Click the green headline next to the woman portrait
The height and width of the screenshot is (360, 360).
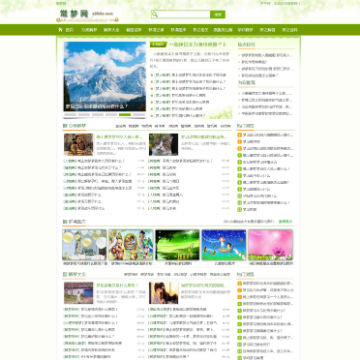tap(119, 137)
